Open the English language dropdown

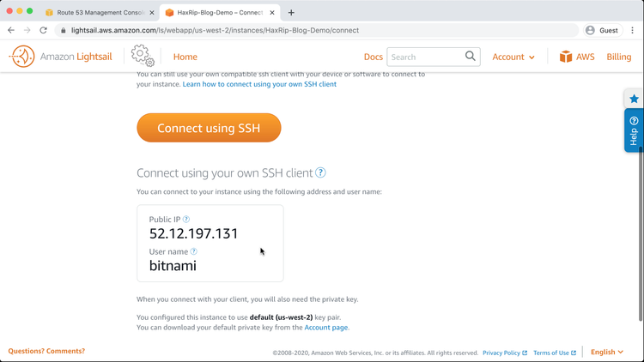[x=607, y=352]
